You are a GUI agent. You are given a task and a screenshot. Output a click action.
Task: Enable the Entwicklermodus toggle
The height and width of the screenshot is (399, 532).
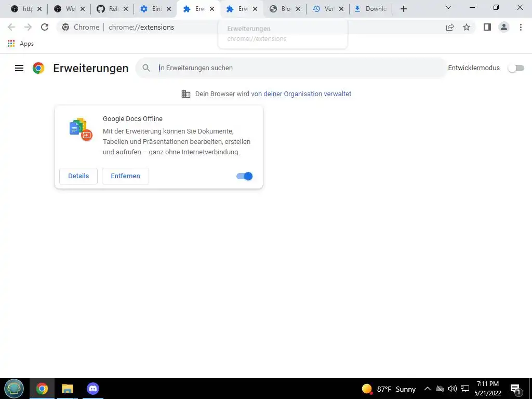[x=516, y=68]
